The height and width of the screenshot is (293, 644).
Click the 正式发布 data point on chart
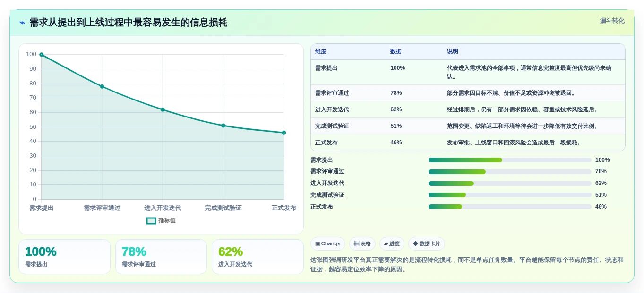pyautogui.click(x=284, y=133)
